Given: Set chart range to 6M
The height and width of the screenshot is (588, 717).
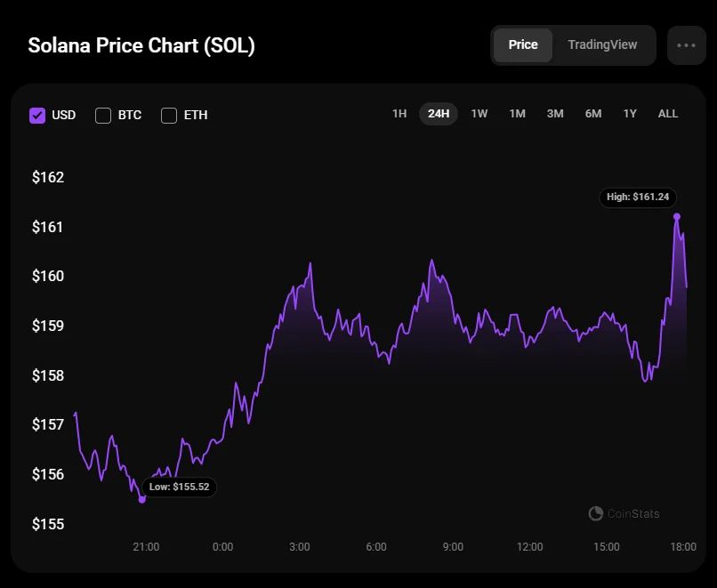Looking at the screenshot, I should (593, 114).
